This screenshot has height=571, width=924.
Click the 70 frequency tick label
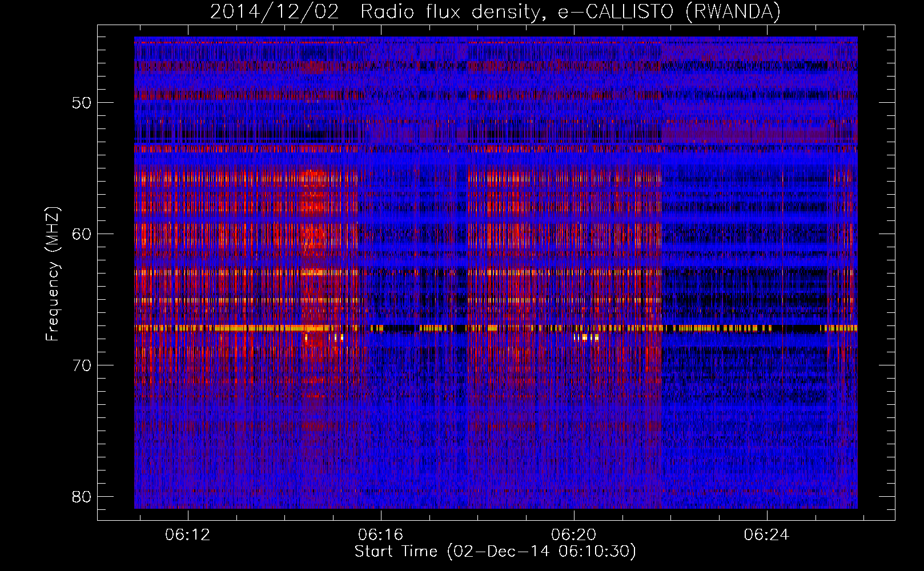pyautogui.click(x=82, y=365)
